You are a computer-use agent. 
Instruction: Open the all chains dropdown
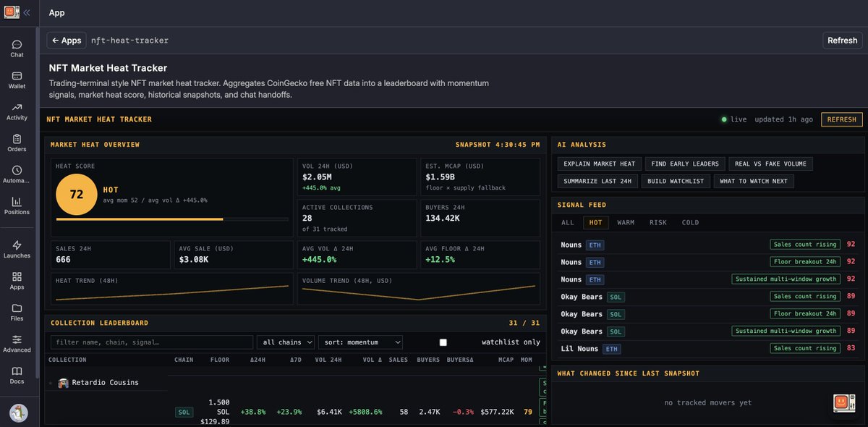tap(286, 342)
